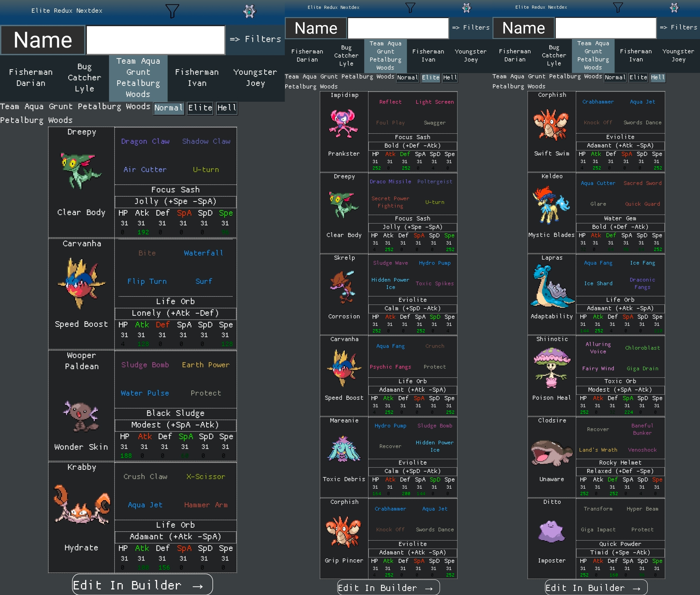Click the filter funnel icon in left panel
This screenshot has height=595, width=700.
point(172,11)
